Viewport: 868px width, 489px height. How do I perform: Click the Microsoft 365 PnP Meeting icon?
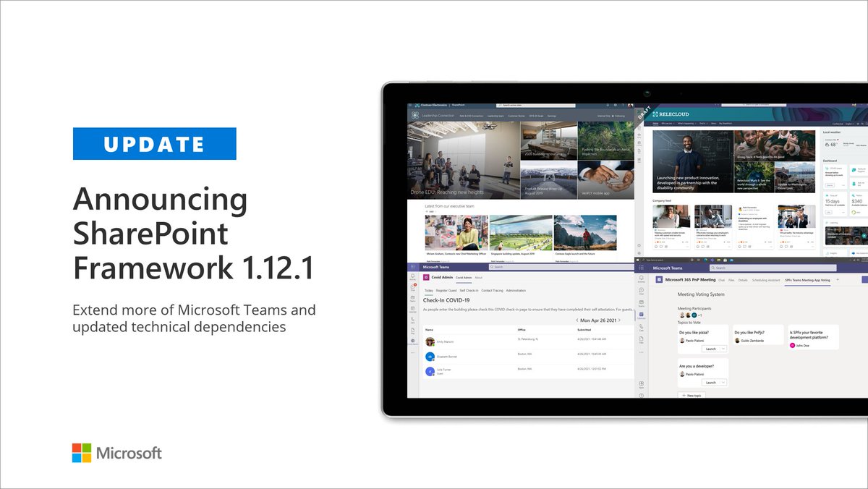point(659,279)
